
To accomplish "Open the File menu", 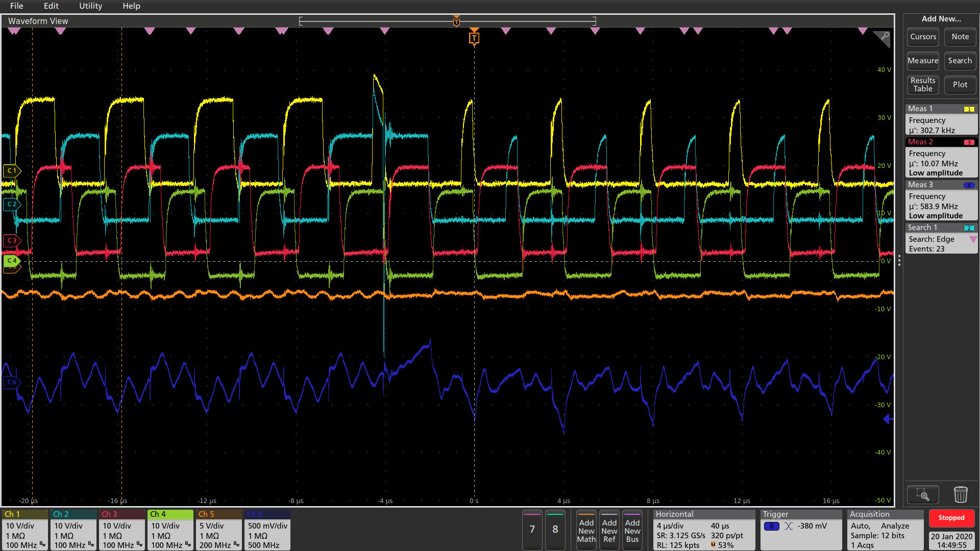I will (x=17, y=6).
